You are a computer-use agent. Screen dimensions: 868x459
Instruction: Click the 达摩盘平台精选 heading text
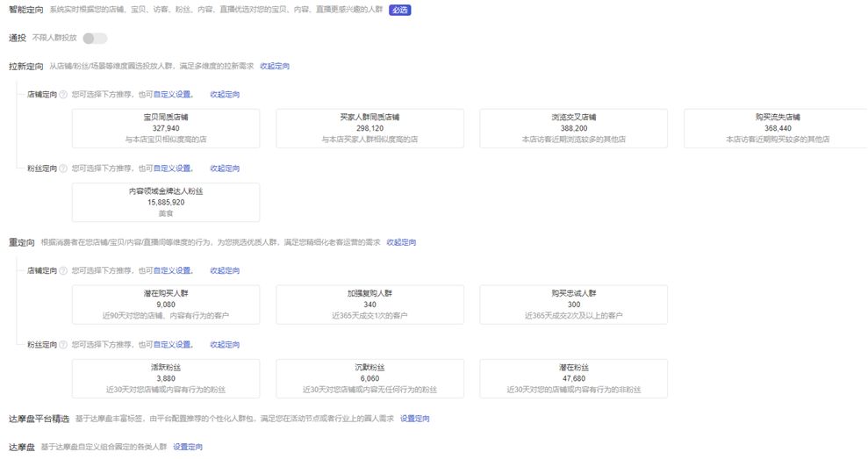39,419
